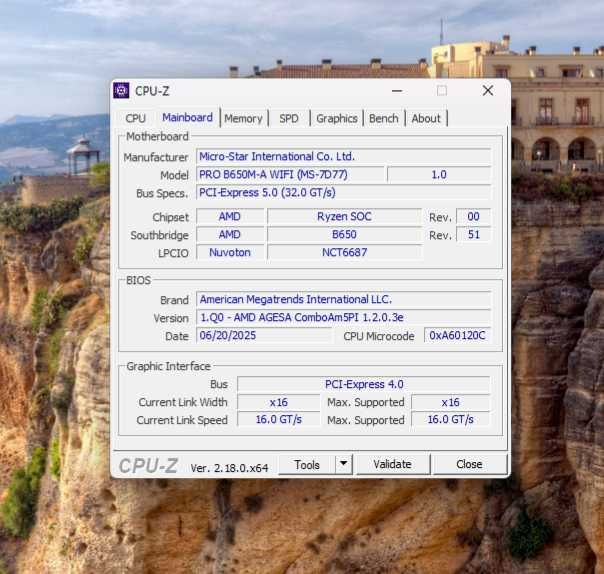
Task: Click the Max. Supported link width x16
Action: point(450,402)
